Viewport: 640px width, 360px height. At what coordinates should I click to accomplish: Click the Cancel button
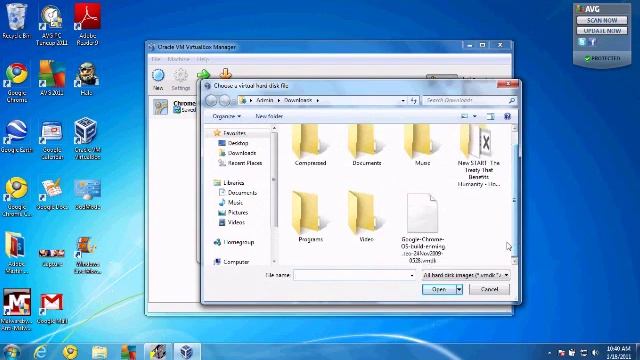[x=489, y=289]
